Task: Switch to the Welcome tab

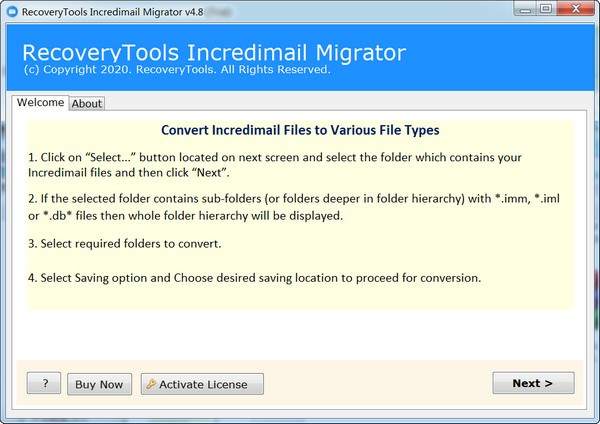Action: click(40, 103)
